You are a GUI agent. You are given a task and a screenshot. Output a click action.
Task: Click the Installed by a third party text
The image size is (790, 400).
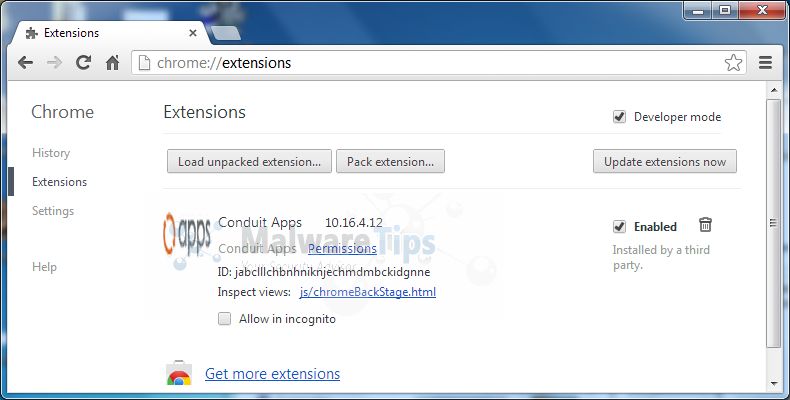(661, 257)
